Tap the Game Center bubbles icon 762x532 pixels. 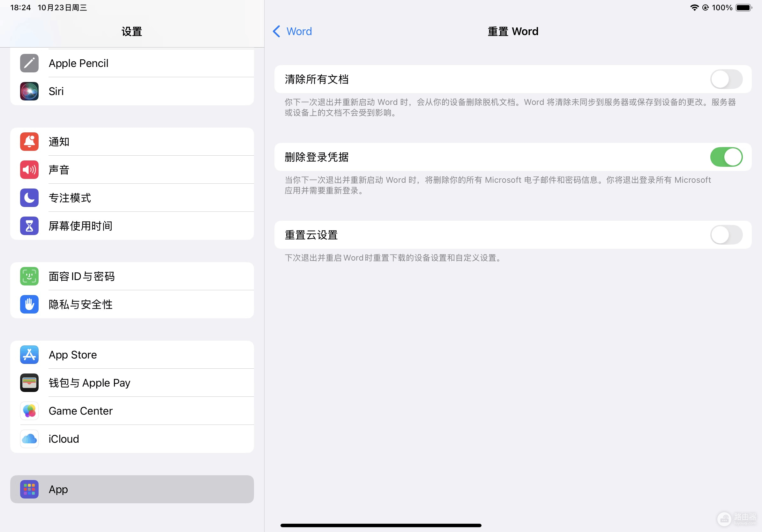tap(29, 411)
